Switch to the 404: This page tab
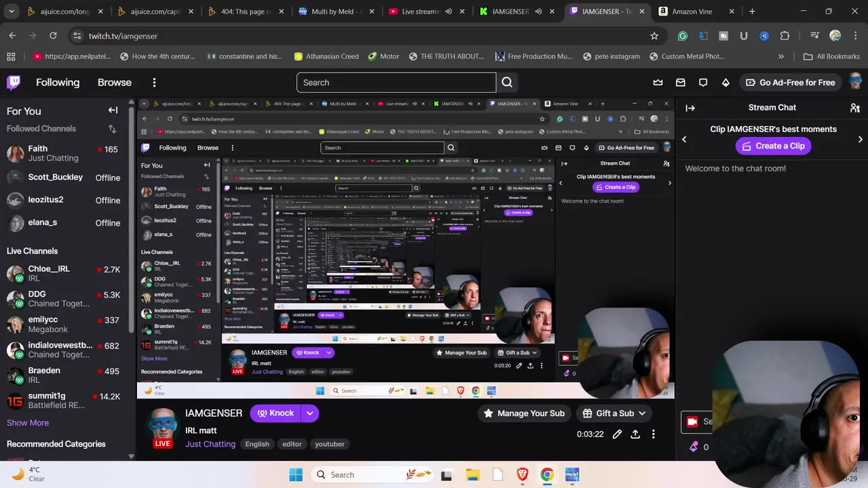The height and width of the screenshot is (488, 868). 245,12
